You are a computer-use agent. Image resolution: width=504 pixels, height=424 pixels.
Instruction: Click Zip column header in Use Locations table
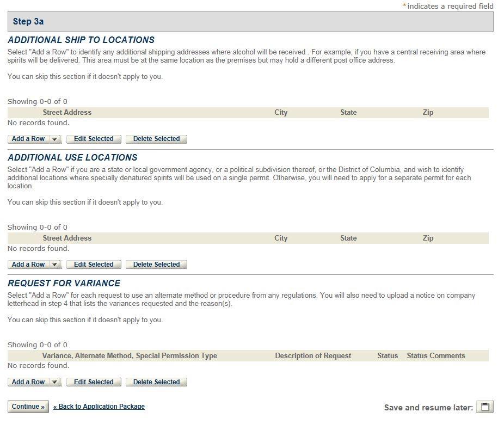point(428,238)
